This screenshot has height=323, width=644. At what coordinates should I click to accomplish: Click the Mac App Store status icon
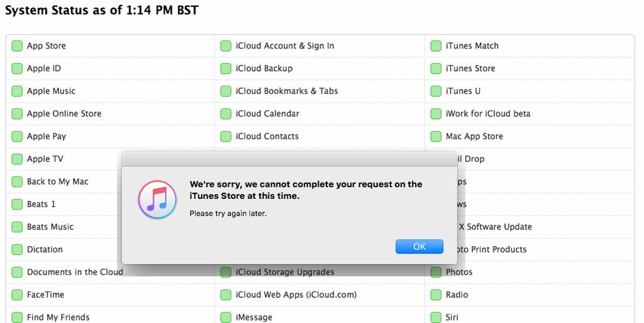(x=435, y=137)
